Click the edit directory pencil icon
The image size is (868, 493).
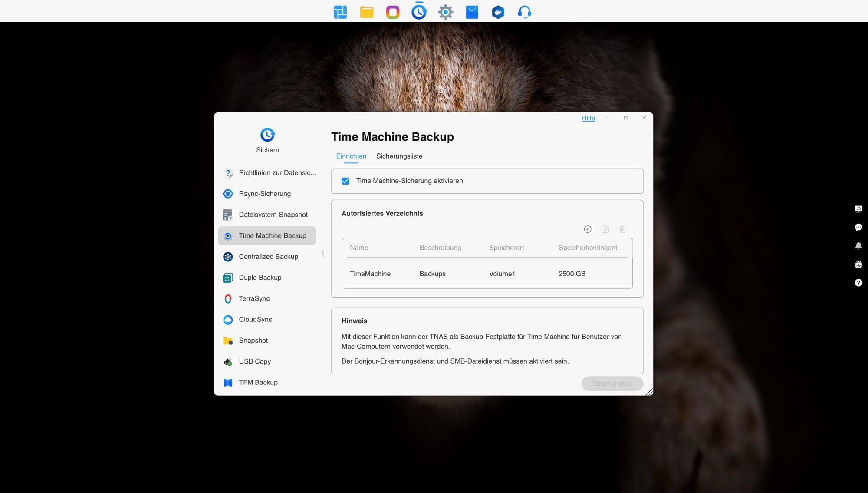tap(605, 229)
